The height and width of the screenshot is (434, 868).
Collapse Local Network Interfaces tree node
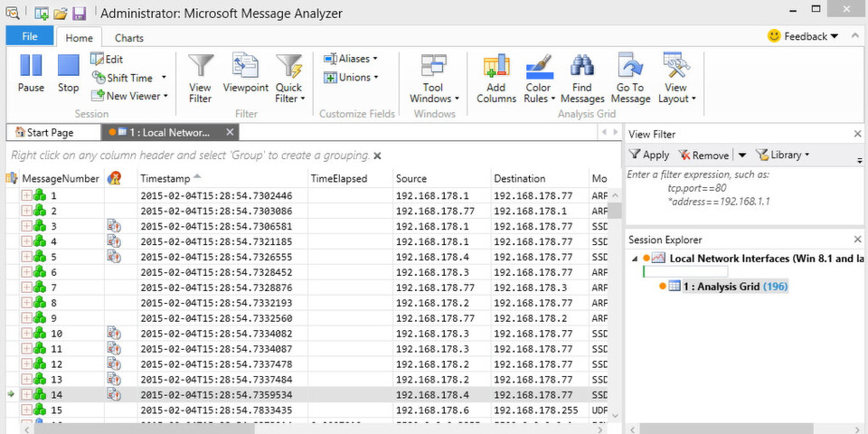coord(635,259)
